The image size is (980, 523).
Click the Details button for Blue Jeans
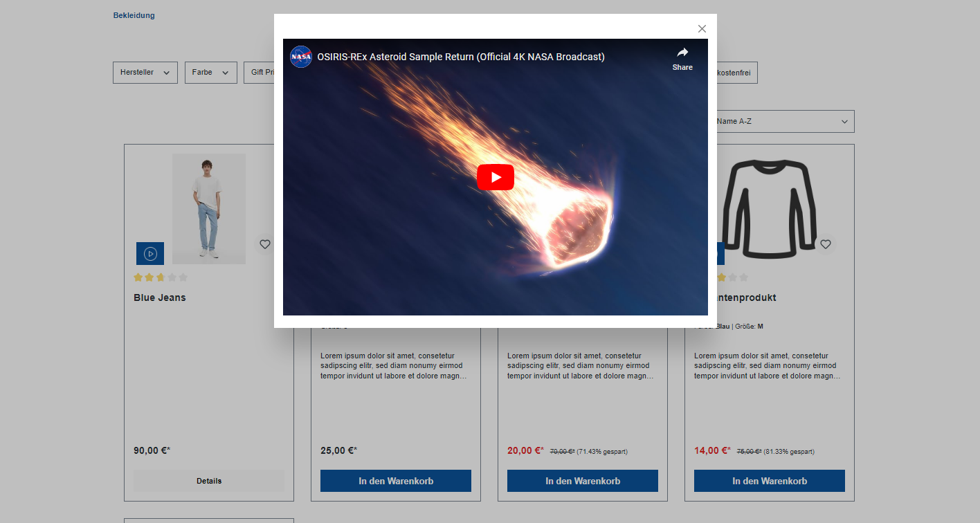click(209, 481)
